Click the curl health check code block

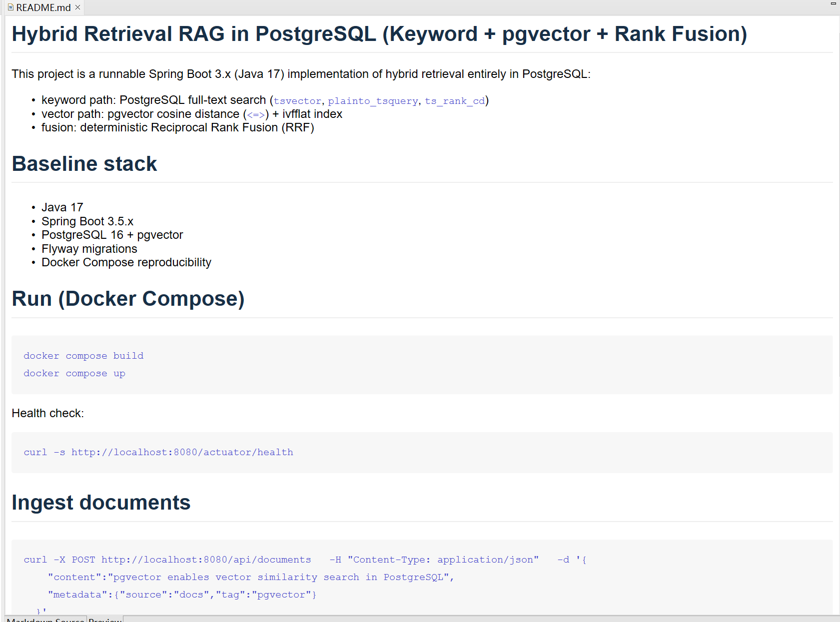158,452
